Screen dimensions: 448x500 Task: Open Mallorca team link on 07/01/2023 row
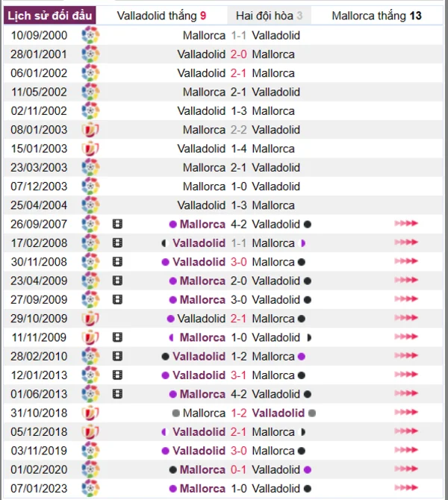pos(202,489)
